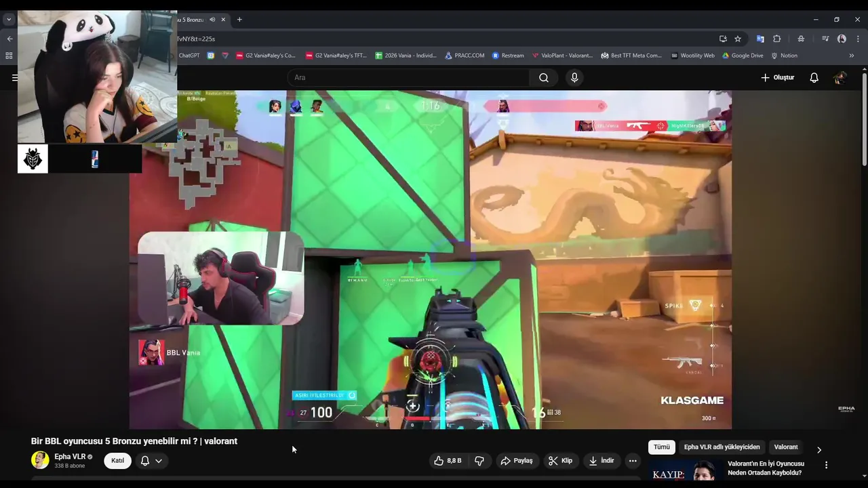Bookmark this page with the star icon
The image size is (868, 488).
point(738,39)
